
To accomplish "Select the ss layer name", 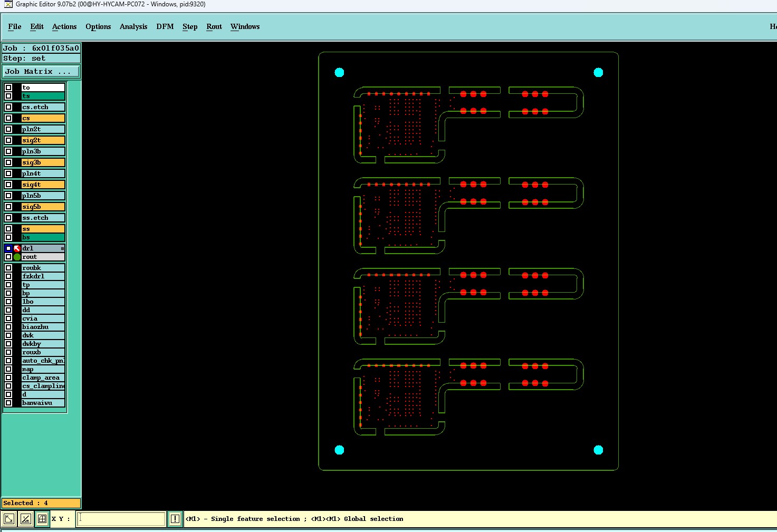I will click(x=43, y=229).
